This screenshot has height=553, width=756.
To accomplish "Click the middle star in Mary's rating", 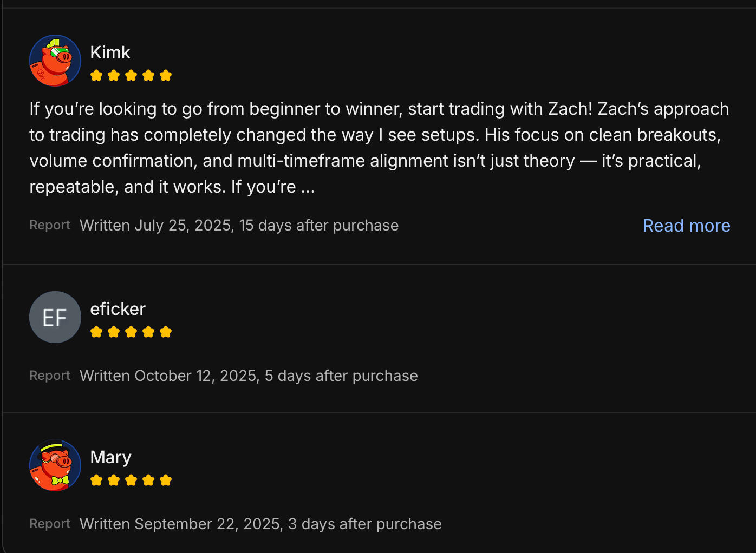I will click(131, 480).
